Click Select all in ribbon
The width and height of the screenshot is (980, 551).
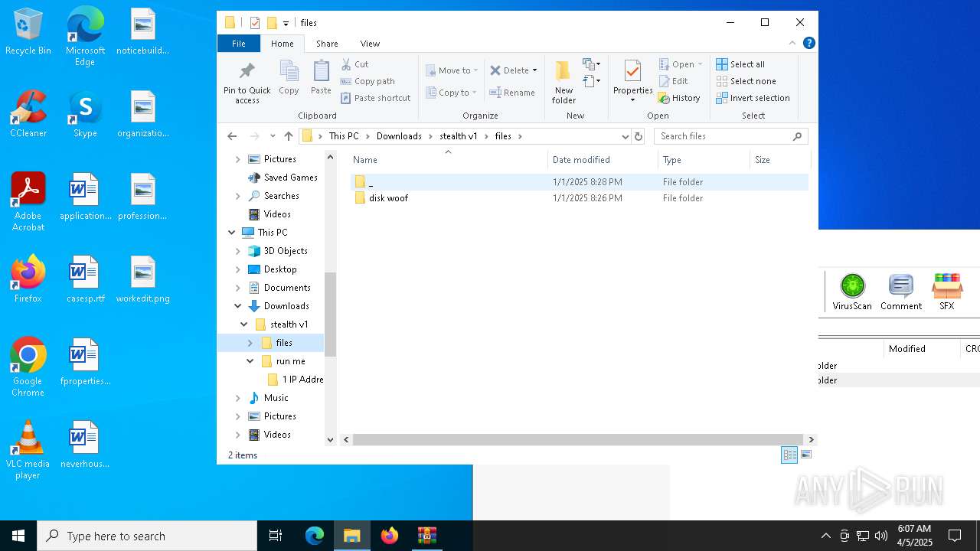pos(740,64)
